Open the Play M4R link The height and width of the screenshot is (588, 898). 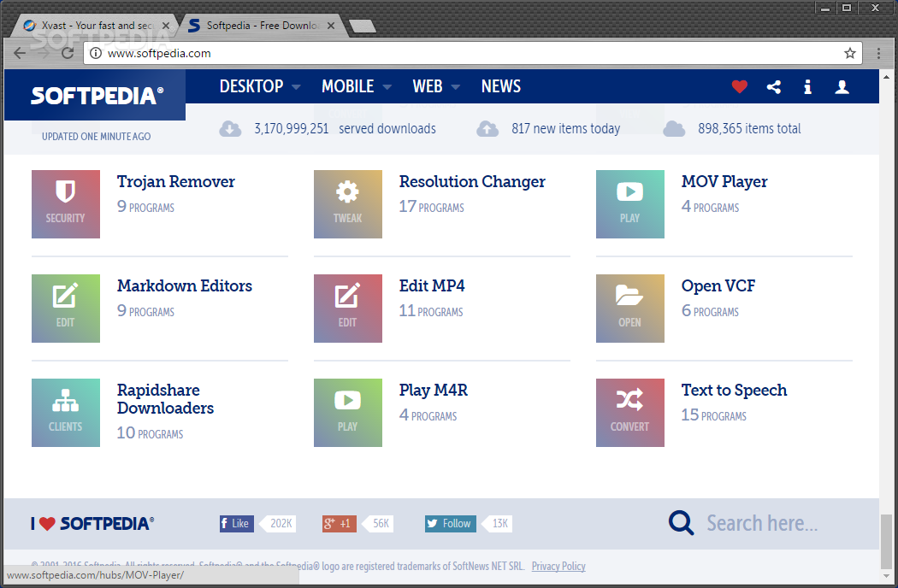pyautogui.click(x=434, y=390)
